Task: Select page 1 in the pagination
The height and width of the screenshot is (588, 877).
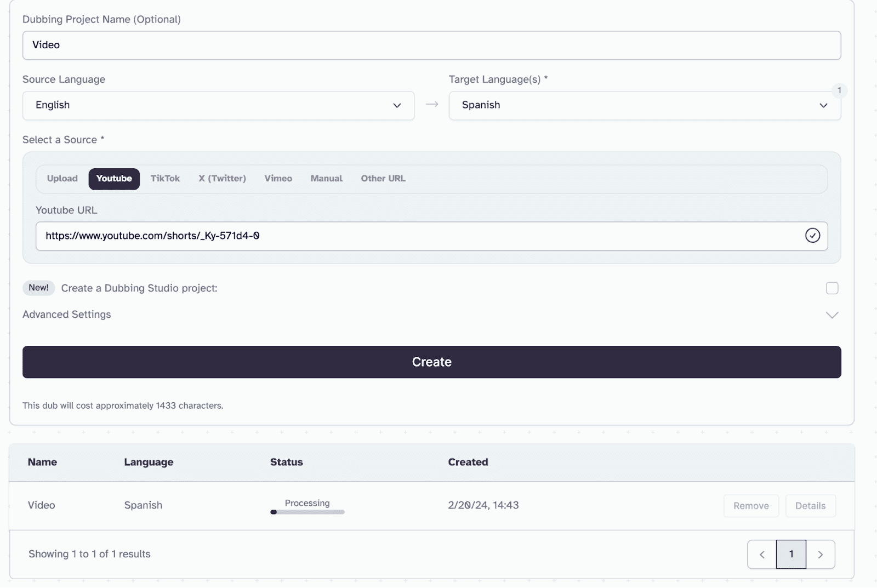Action: 791,555
